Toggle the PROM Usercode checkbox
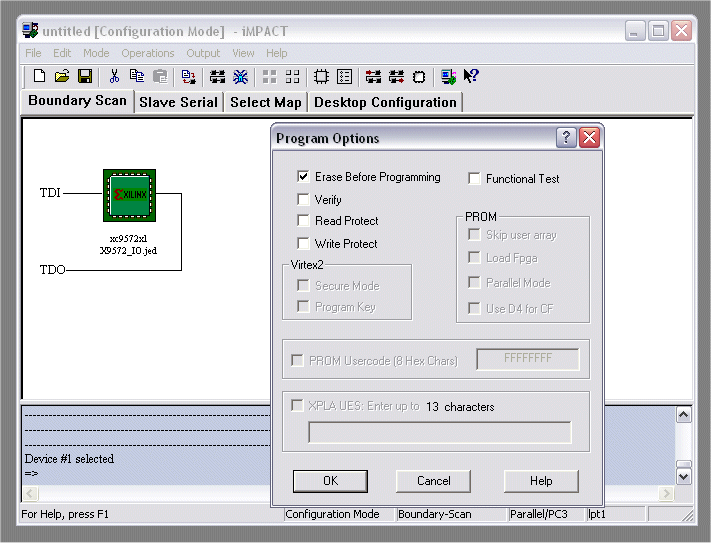 [x=297, y=361]
